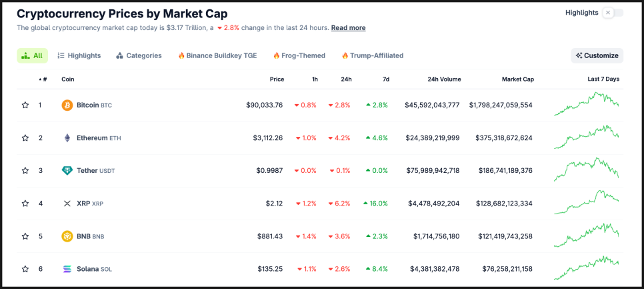Viewport: 644px width, 289px height.
Task: Sort coins by 24h Volume header
Action: pos(444,79)
